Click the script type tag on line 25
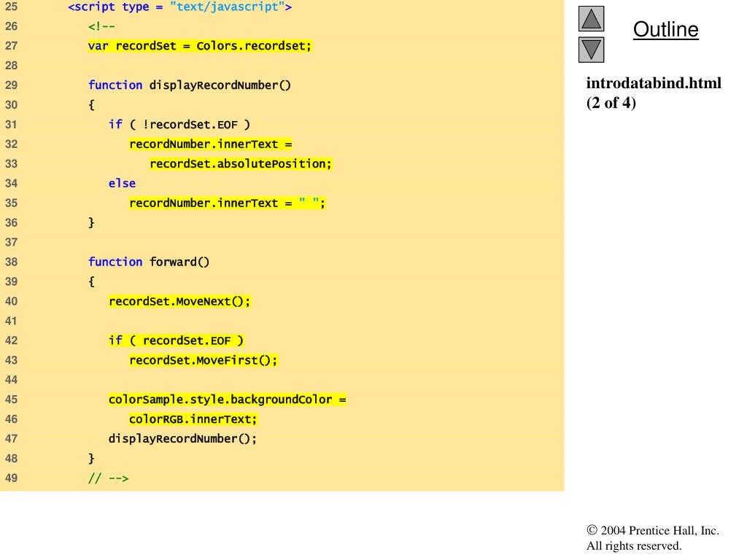747x560 pixels. pyautogui.click(x=179, y=7)
